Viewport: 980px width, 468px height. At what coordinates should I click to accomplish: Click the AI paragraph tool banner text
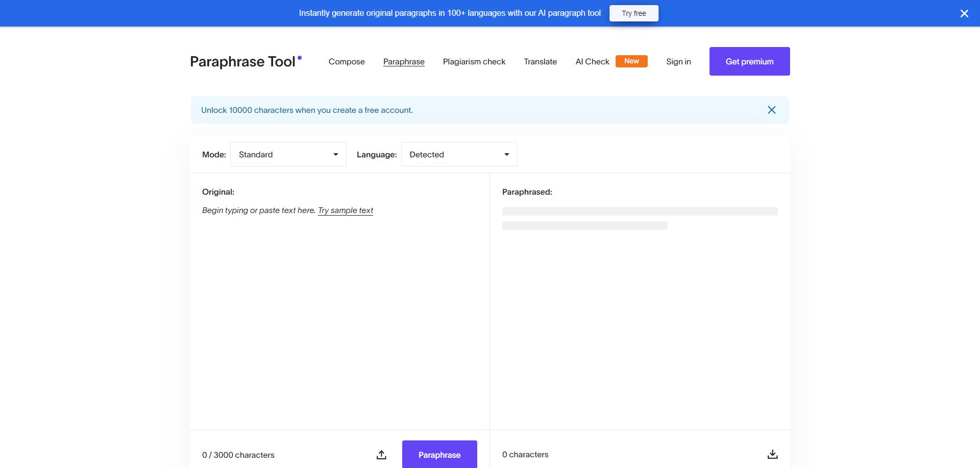point(450,13)
